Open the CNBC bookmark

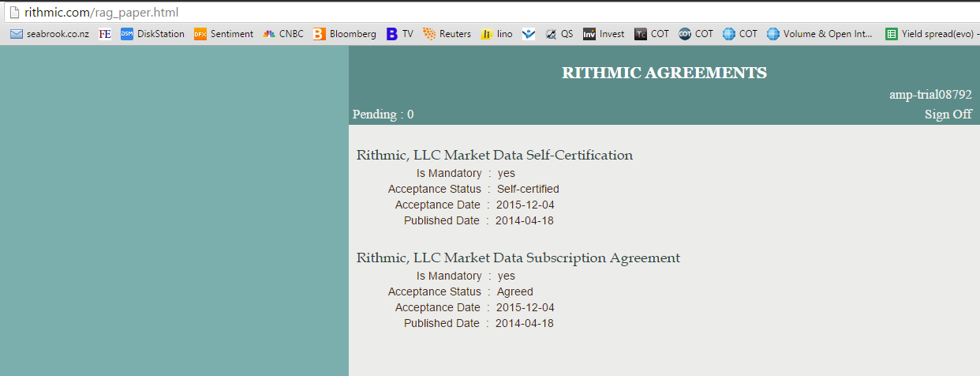coord(283,34)
